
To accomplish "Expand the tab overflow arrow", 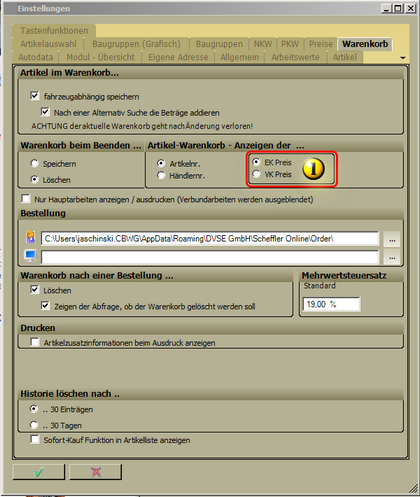I will [403, 58].
